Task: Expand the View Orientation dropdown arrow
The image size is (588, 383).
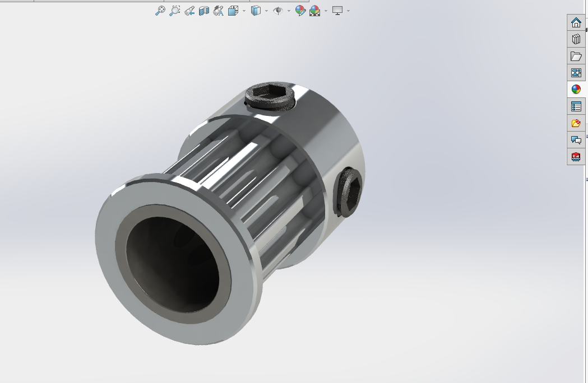Action: tap(244, 11)
